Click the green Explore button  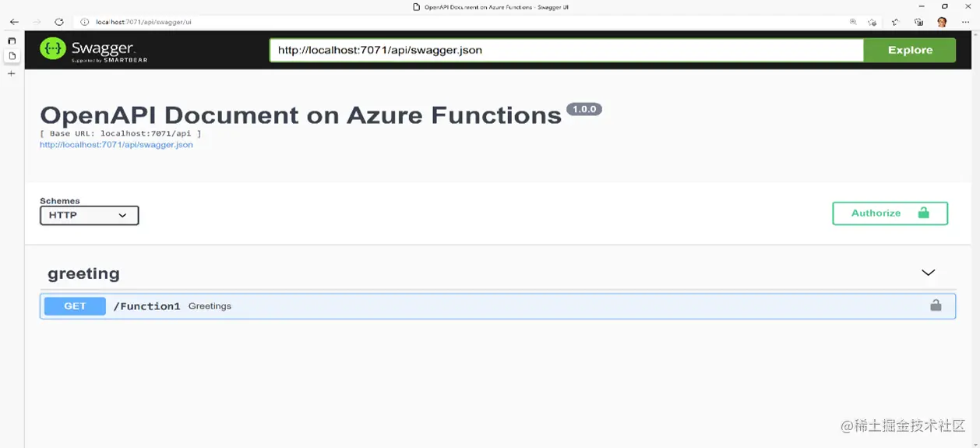[910, 50]
